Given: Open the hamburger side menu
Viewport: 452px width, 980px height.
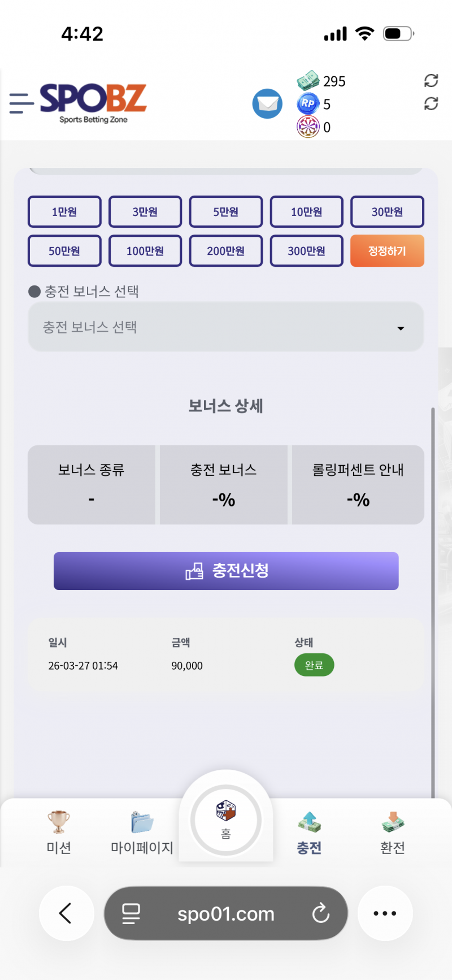Looking at the screenshot, I should pos(21,103).
